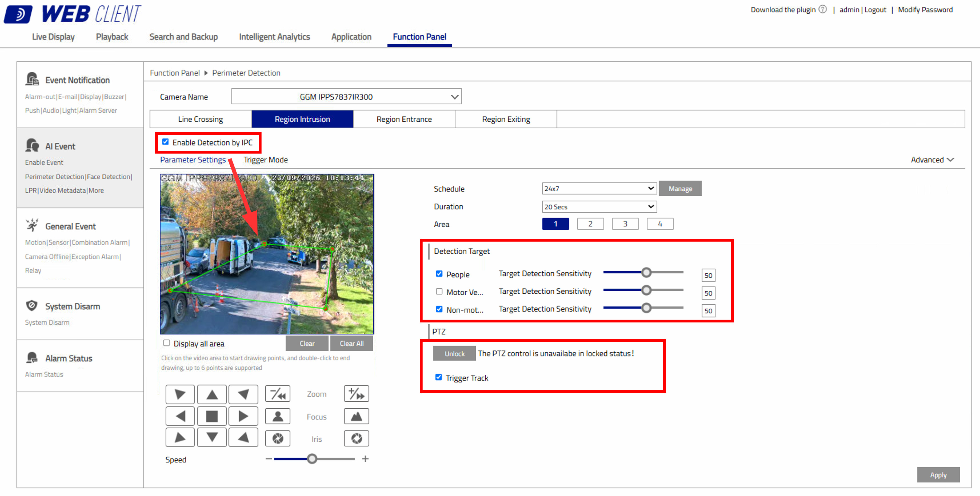Open the Playback menu tab
The height and width of the screenshot is (496, 980).
click(112, 37)
